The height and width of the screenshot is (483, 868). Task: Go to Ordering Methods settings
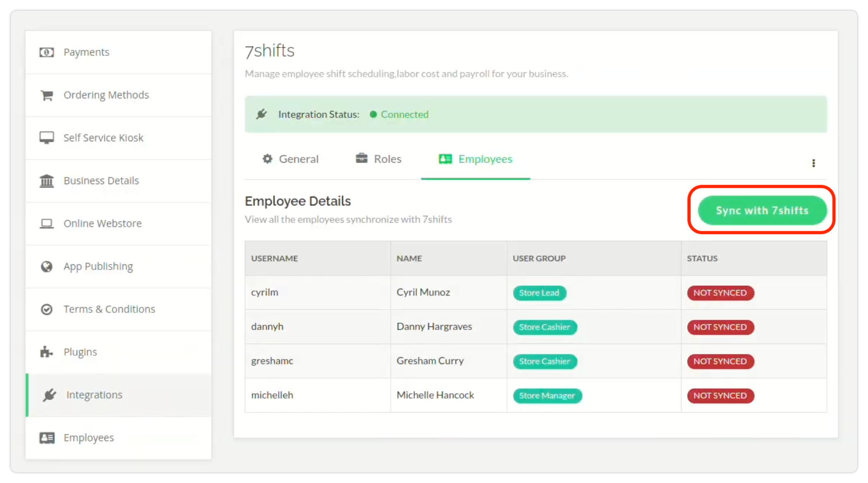tap(118, 95)
